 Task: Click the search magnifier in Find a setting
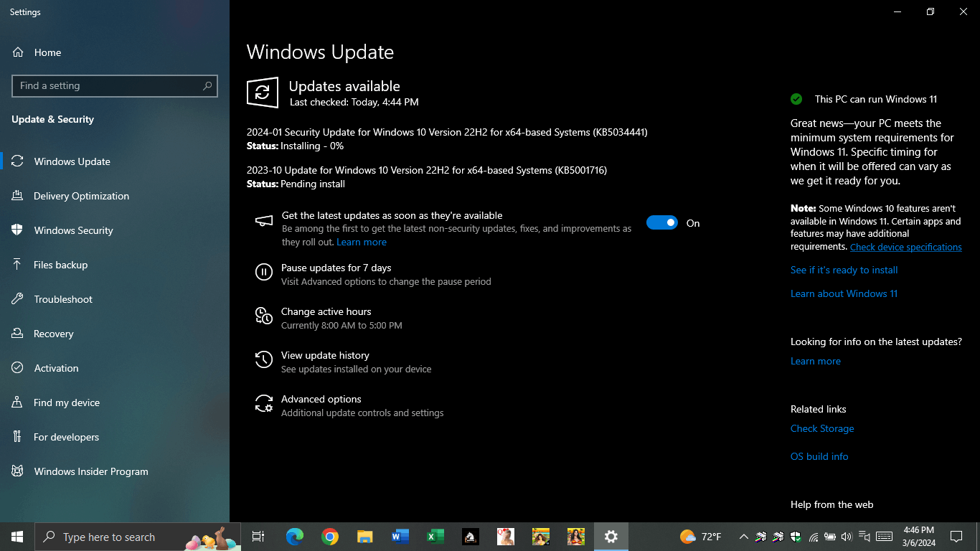click(x=207, y=85)
